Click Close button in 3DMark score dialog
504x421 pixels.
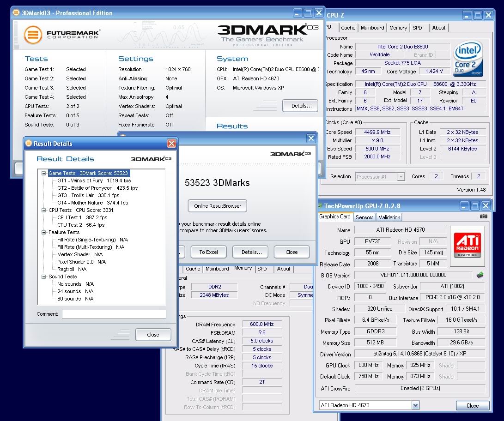point(291,252)
